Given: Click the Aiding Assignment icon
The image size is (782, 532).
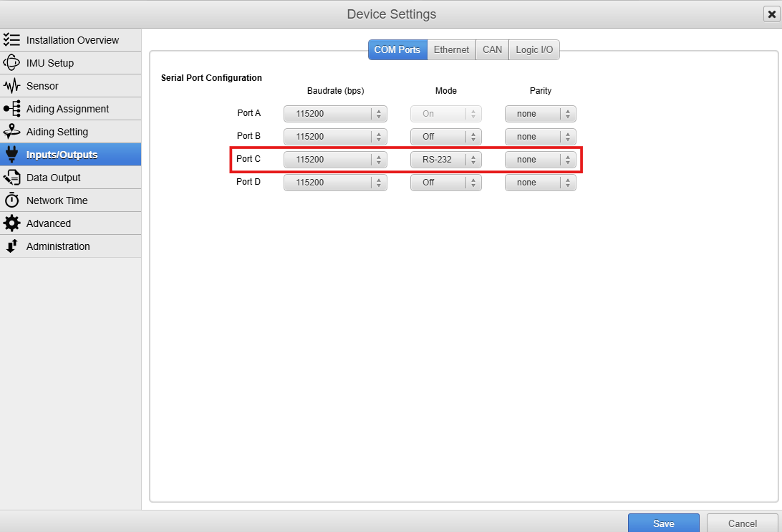Looking at the screenshot, I should pos(11,109).
